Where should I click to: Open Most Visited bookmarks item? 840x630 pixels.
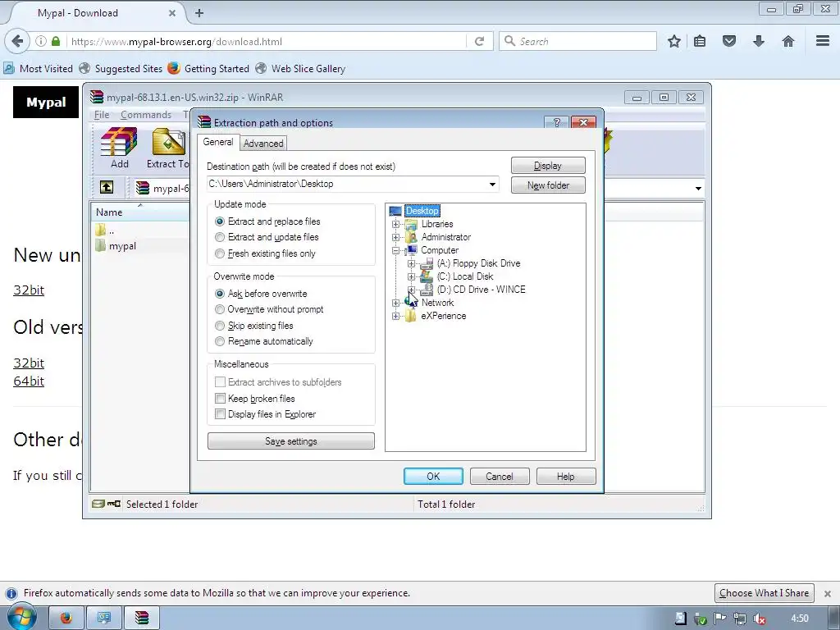click(39, 69)
